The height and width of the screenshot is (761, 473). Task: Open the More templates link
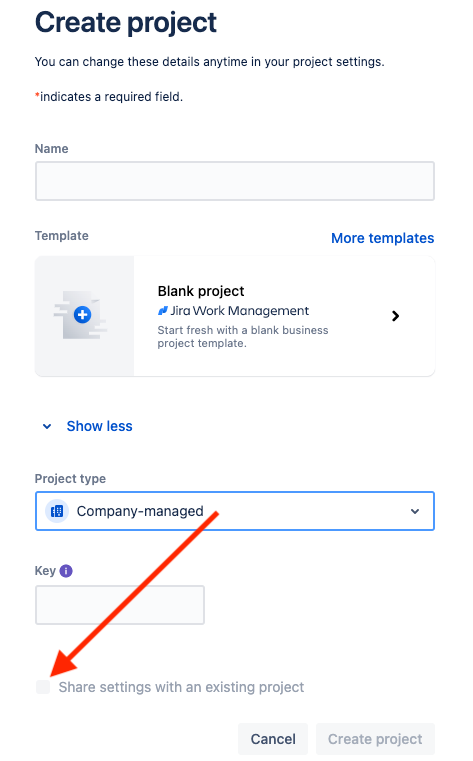point(382,238)
